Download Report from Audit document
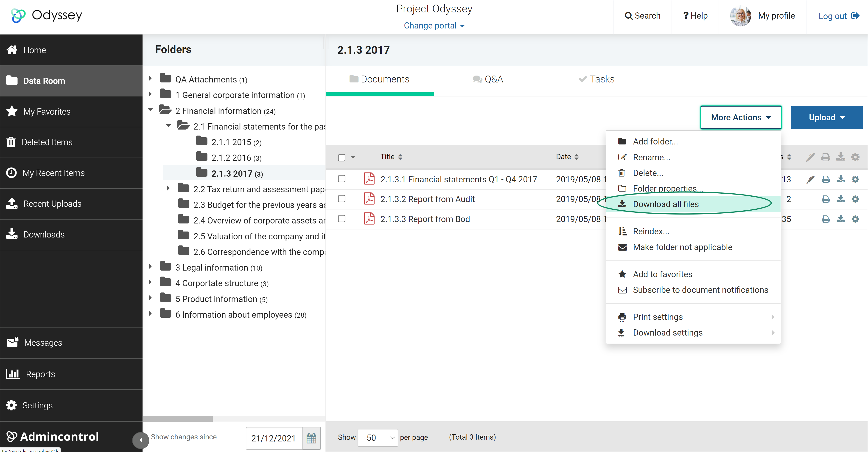Screen dimensions: 868x452 coord(841,199)
